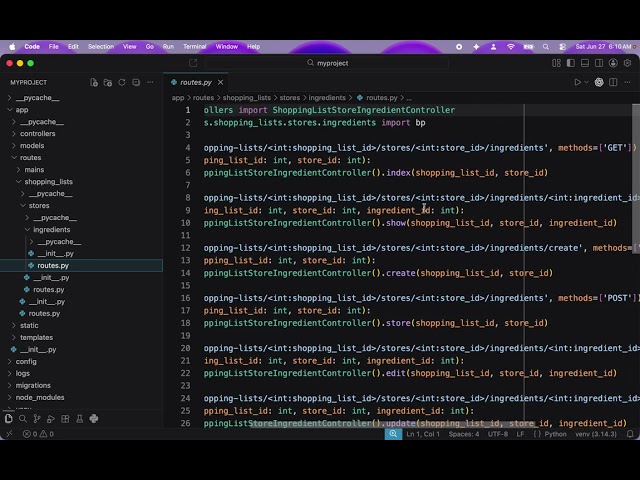Open the Source Control view icon
Image resolution: width=640 pixels, height=480 pixels.
pos(37,419)
